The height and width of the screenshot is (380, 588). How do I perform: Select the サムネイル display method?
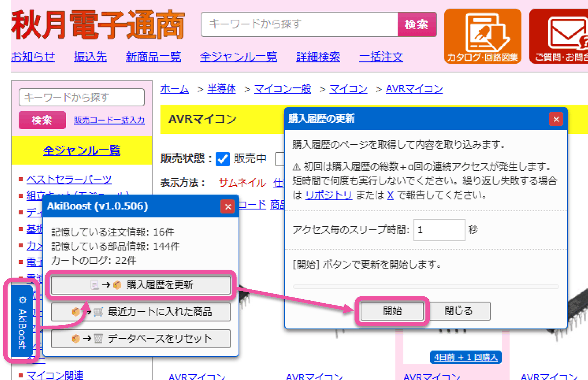pos(242,183)
